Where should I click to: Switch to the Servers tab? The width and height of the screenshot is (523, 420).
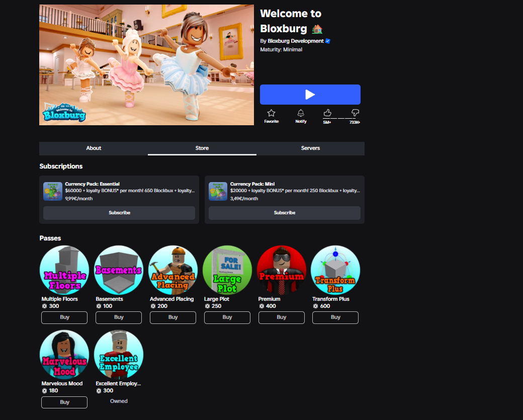310,148
